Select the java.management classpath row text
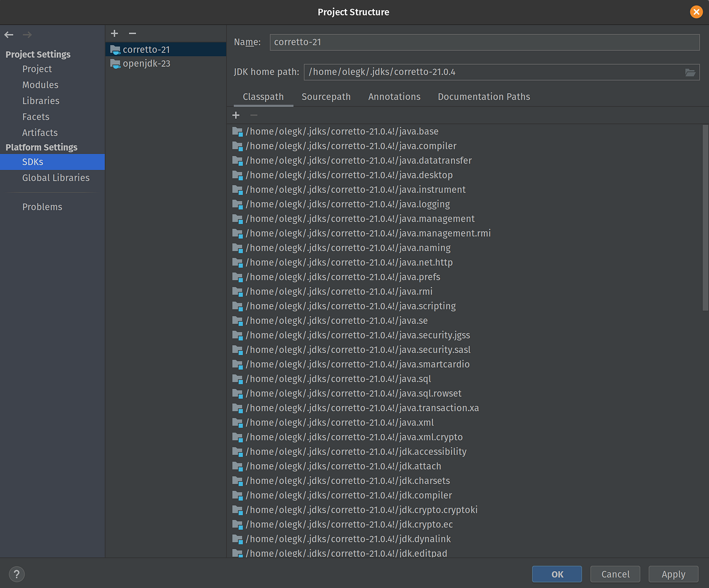 (360, 219)
